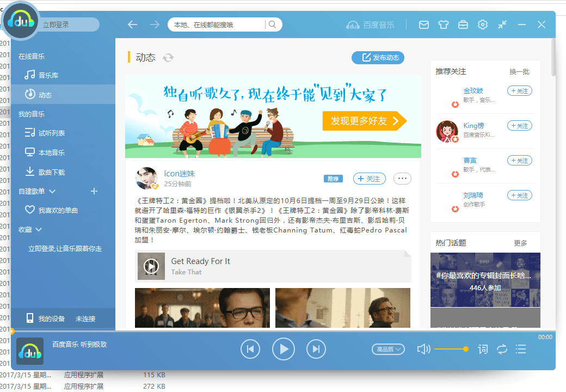Show lyrics with the 词 icon

483,349
